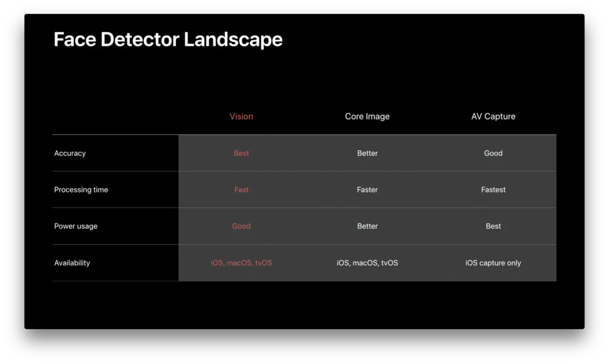
Task: Click Core Image processing time cell 'Faster'
Action: [367, 190]
